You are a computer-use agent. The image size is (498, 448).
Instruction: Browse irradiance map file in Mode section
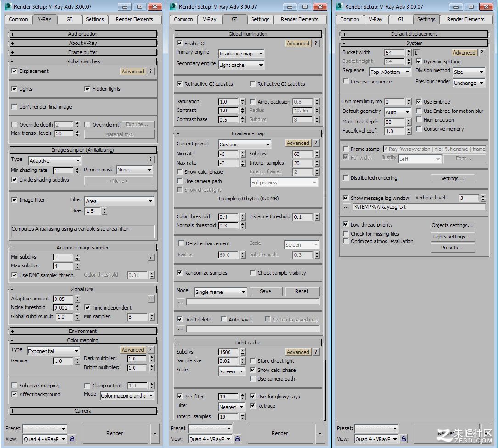180,302
